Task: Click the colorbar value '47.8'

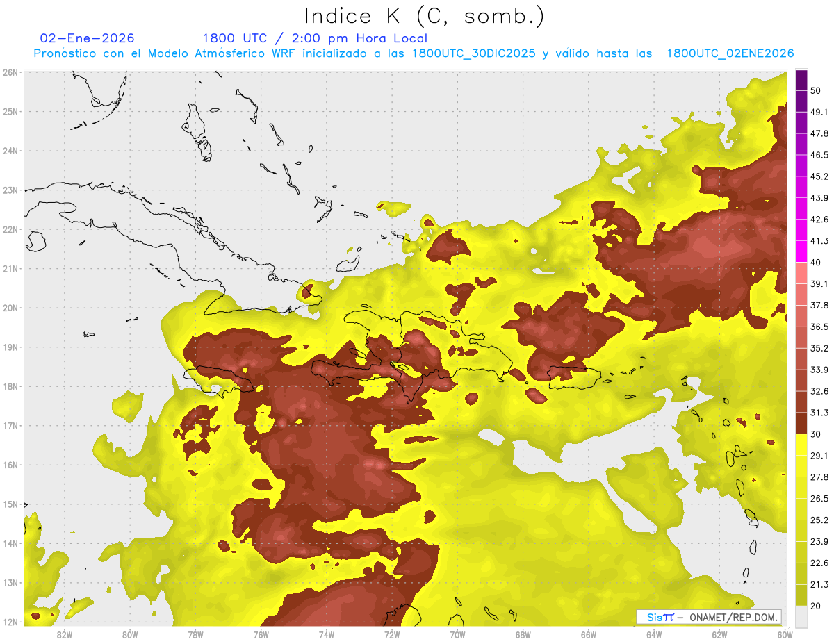Action: point(819,133)
